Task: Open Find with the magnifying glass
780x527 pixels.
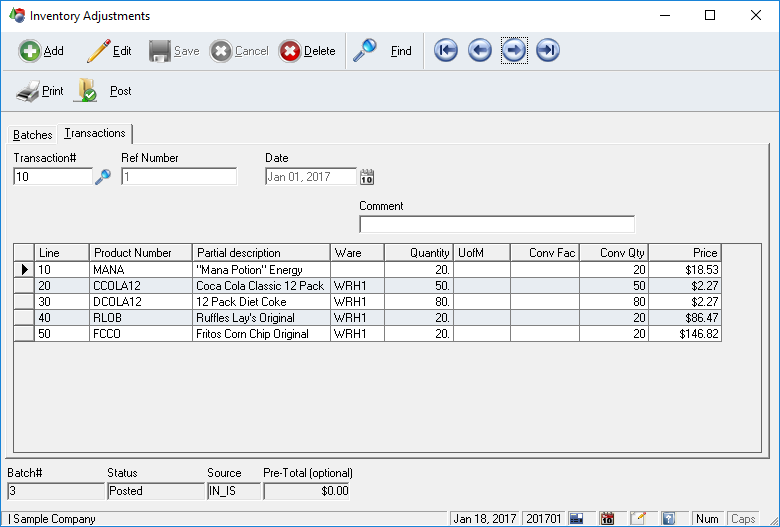Action: coord(366,51)
